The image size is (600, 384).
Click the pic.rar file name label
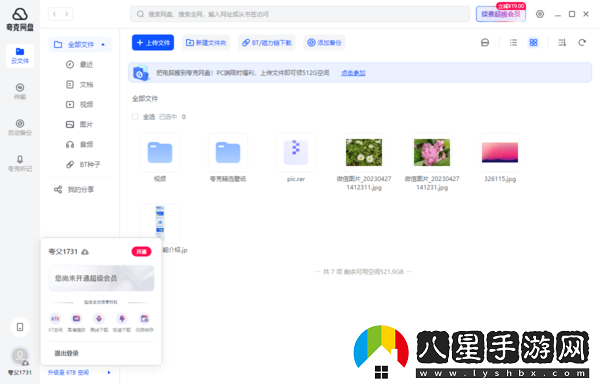pyautogui.click(x=296, y=179)
